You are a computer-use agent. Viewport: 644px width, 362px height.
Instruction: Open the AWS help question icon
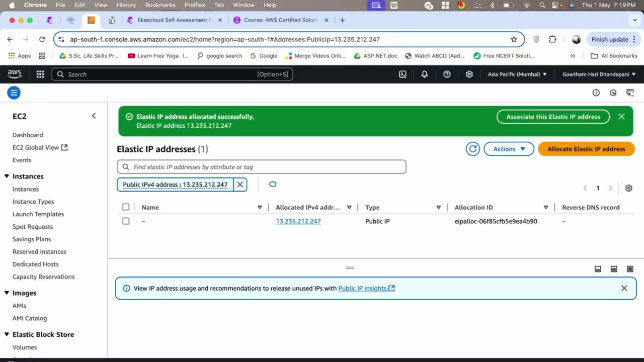[447, 74]
